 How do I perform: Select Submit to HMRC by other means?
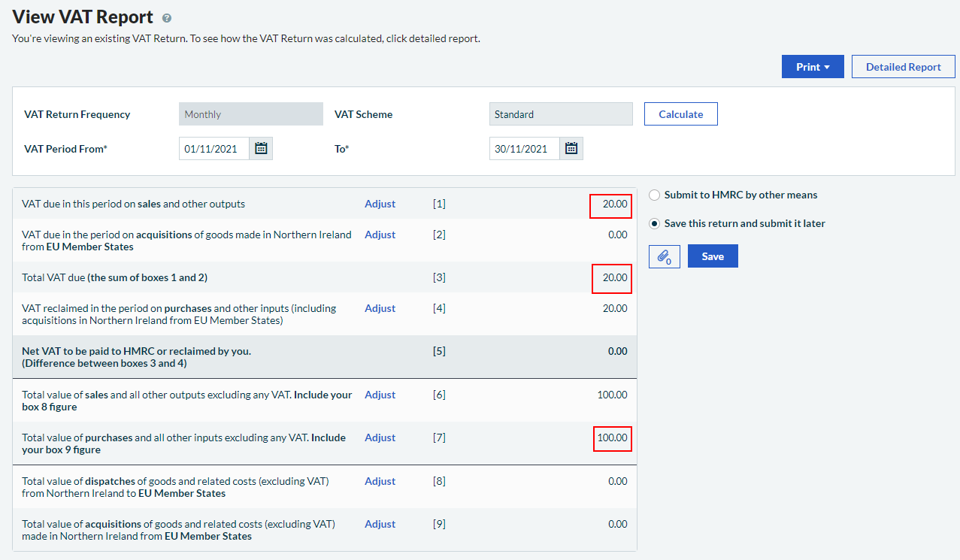coord(655,195)
